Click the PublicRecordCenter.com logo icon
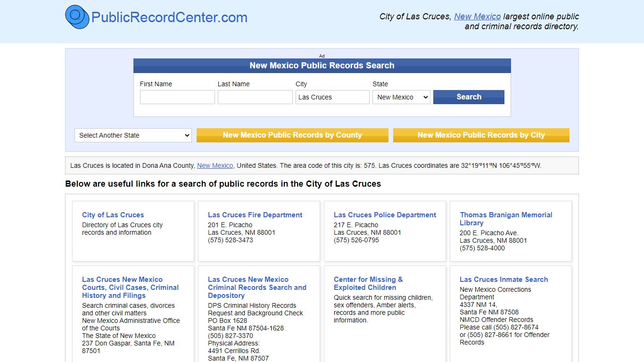This screenshot has width=644, height=362. (77, 17)
